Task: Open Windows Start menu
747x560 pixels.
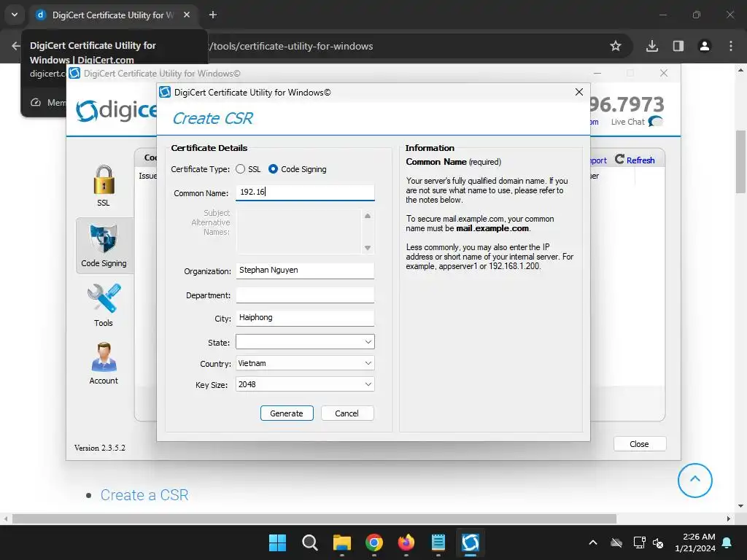Action: tap(277, 542)
